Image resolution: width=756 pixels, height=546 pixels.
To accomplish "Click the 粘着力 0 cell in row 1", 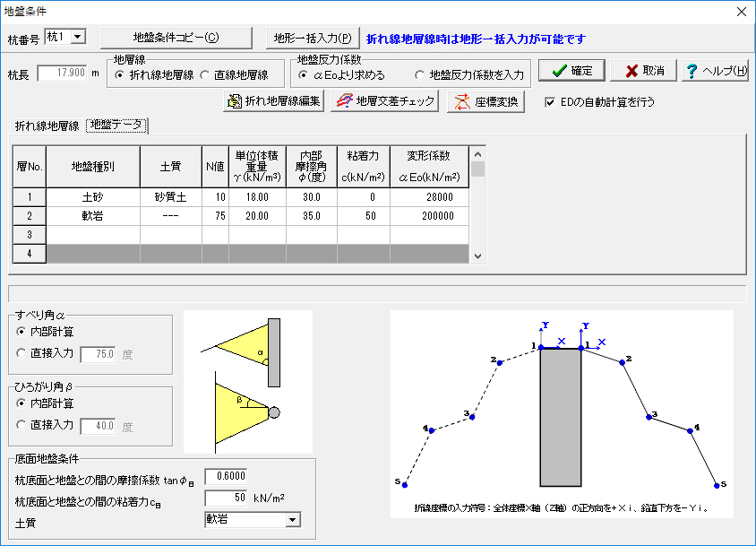I will (364, 197).
